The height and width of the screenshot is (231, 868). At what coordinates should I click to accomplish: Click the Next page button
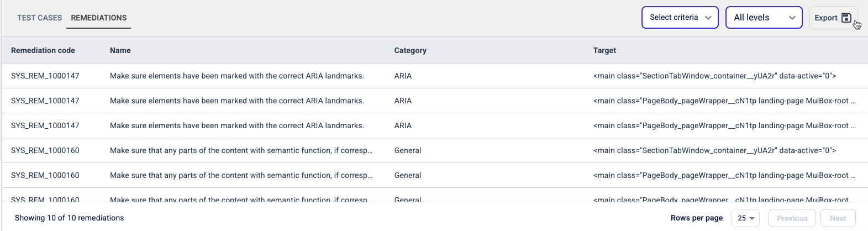coord(838,218)
